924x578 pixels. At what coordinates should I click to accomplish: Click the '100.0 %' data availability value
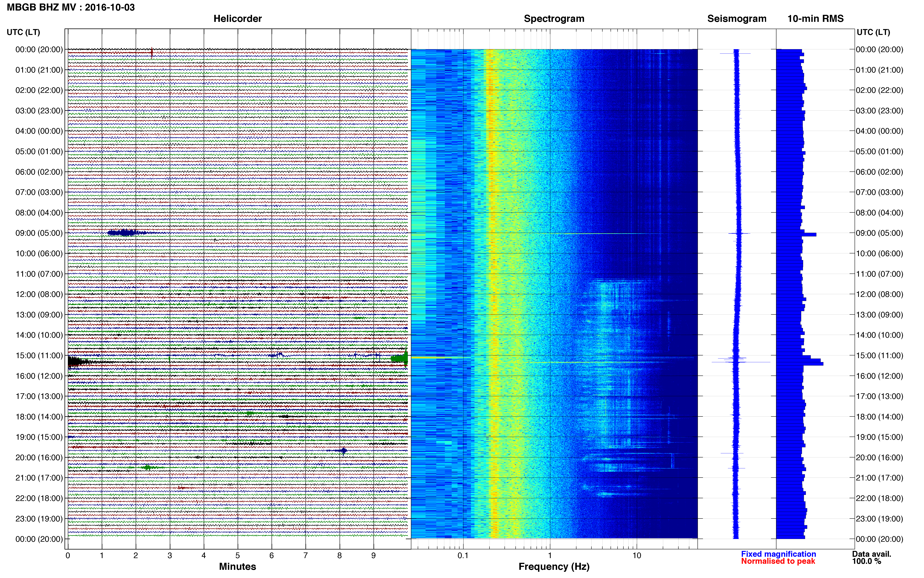point(867,561)
